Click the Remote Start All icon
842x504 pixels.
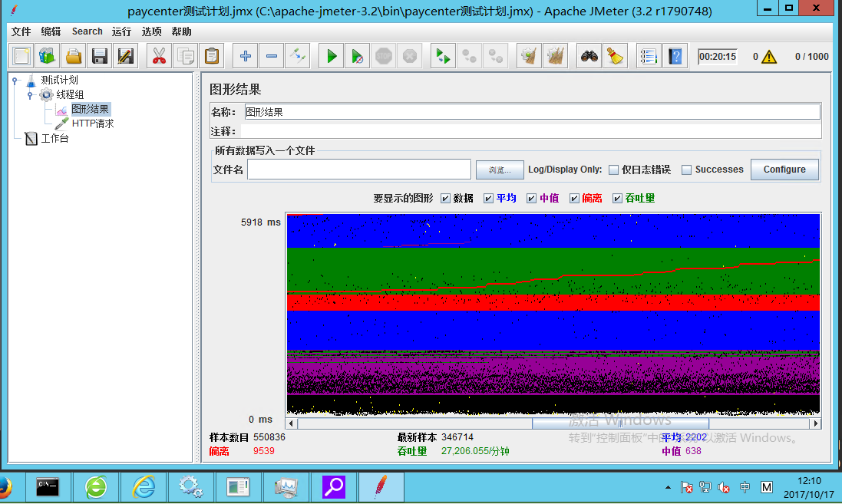(443, 56)
